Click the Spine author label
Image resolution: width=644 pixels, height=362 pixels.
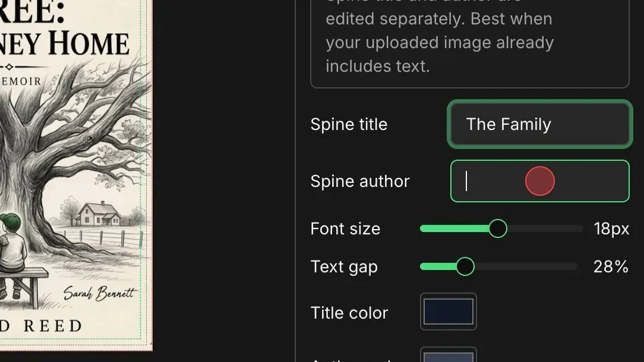360,182
